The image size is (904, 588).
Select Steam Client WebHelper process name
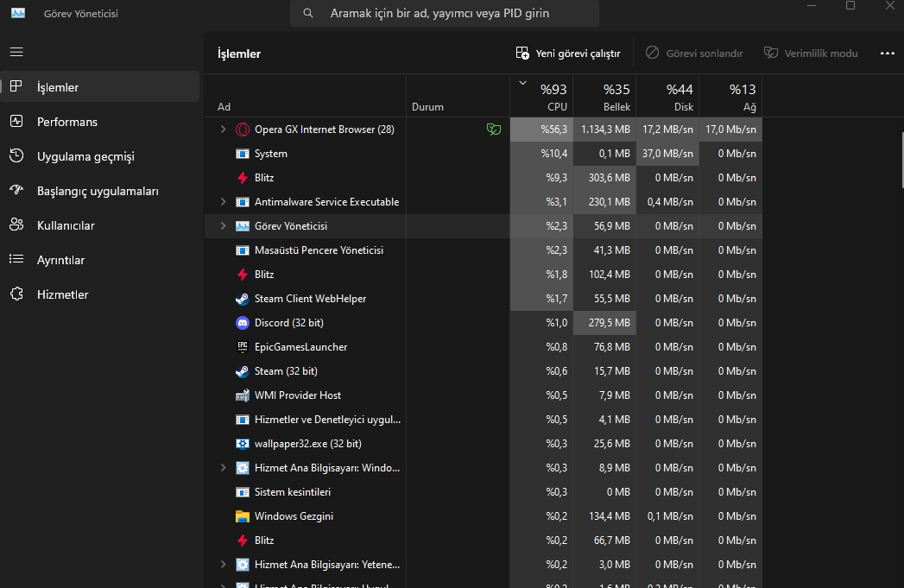pyautogui.click(x=310, y=300)
